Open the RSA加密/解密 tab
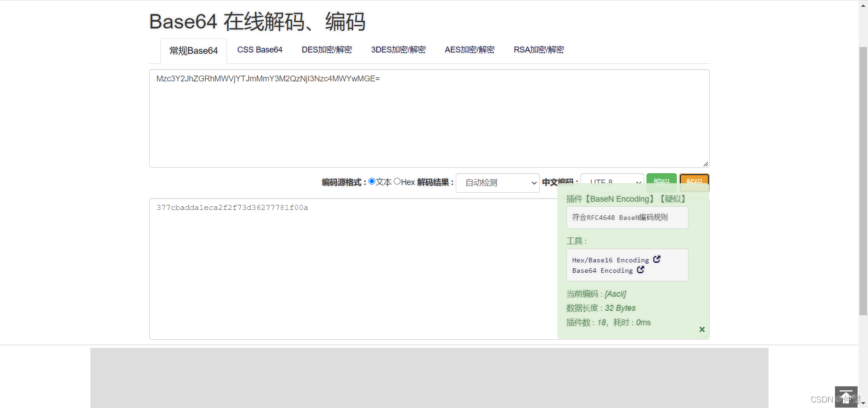The height and width of the screenshot is (408, 868). tap(538, 50)
